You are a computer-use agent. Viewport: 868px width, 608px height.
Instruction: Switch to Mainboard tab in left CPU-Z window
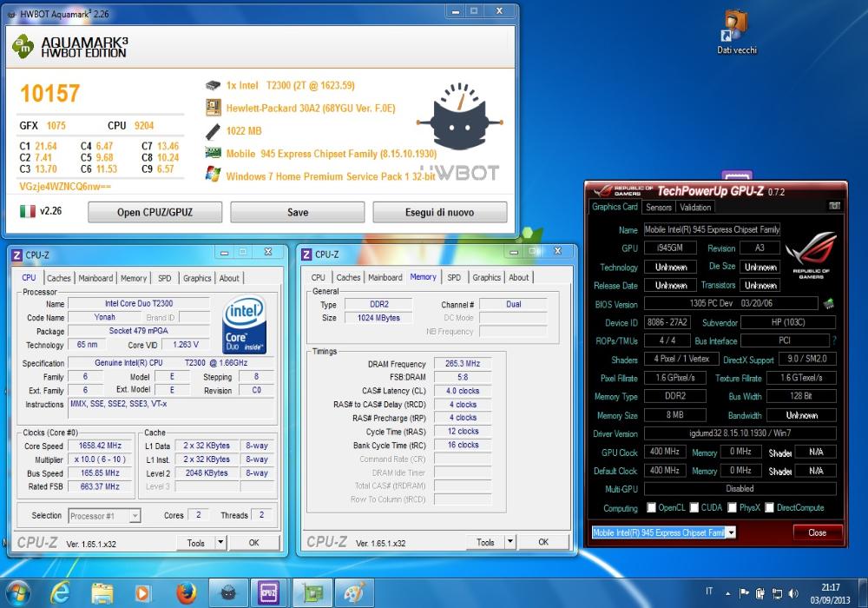tap(95, 278)
